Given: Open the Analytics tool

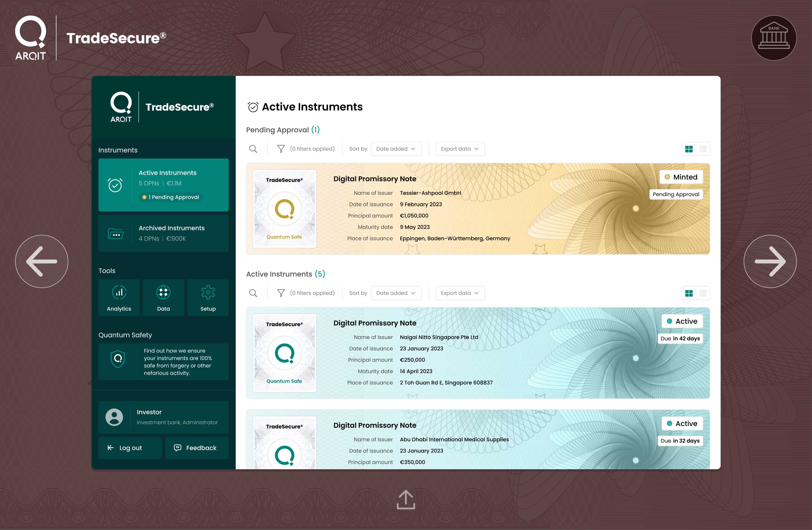Looking at the screenshot, I should click(119, 298).
